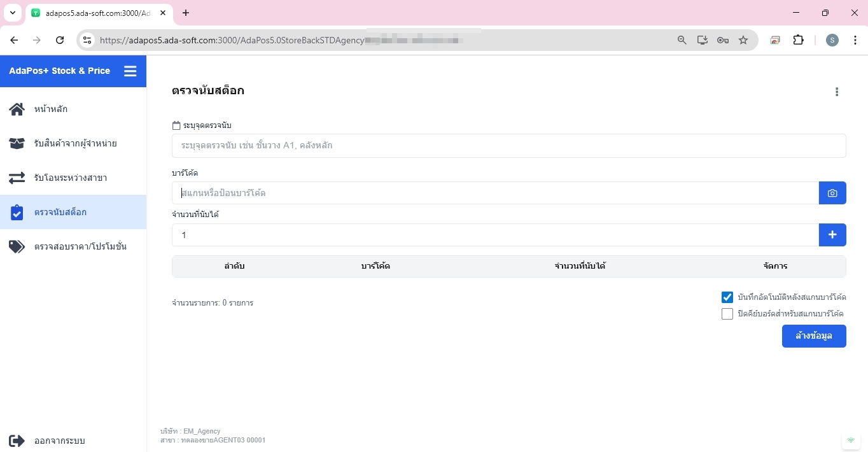
Task: Expand the browser tab search dropdown
Action: 12,13
